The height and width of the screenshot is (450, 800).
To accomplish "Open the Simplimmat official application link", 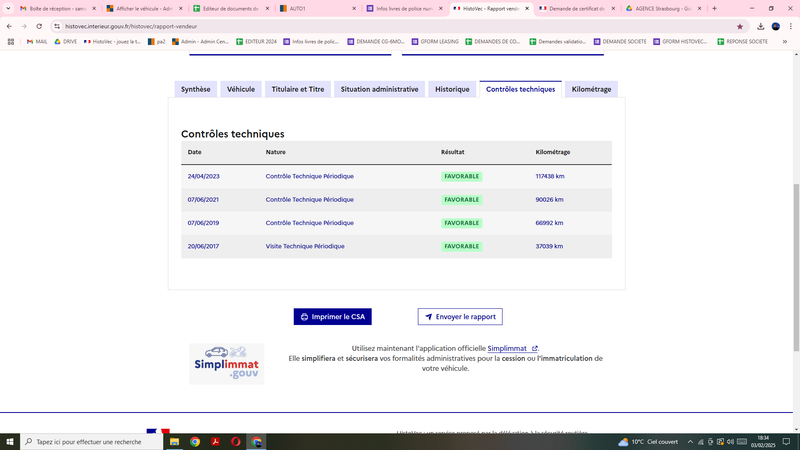I will click(512, 348).
